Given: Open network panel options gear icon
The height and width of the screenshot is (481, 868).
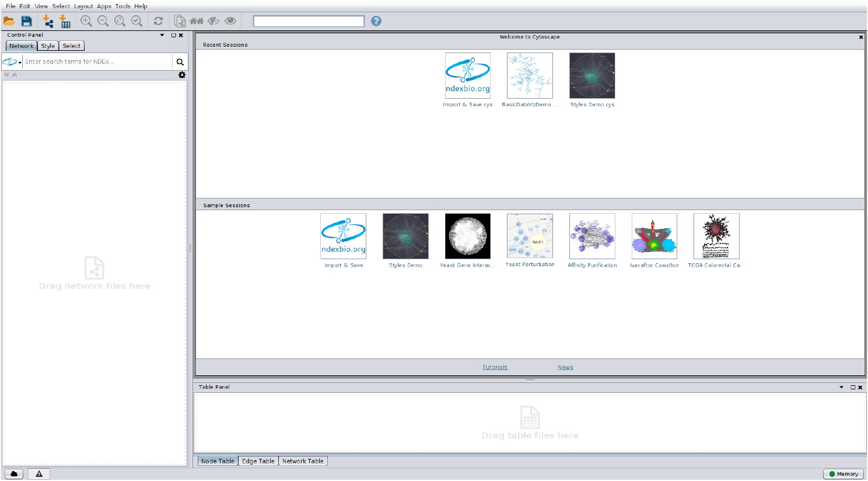Looking at the screenshot, I should [x=182, y=75].
